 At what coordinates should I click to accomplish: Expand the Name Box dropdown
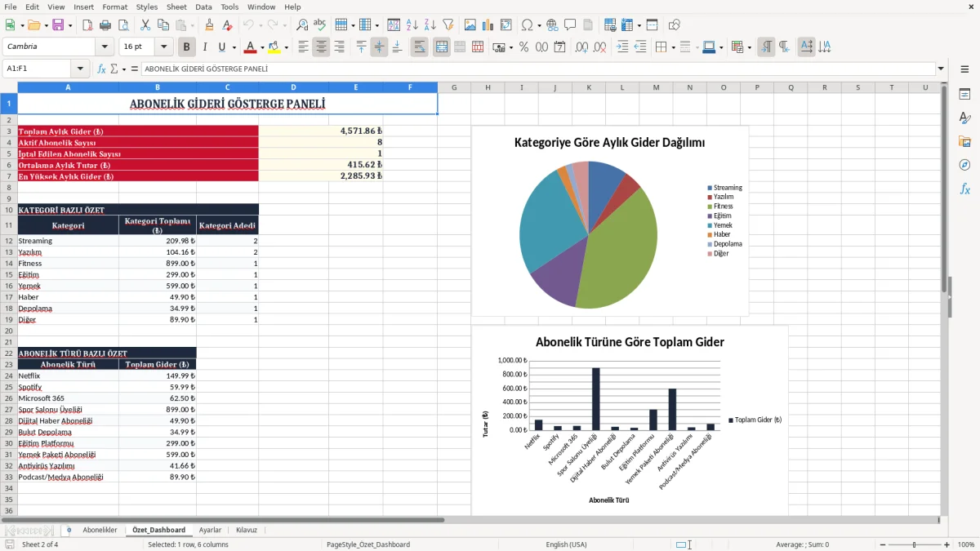[x=80, y=69]
